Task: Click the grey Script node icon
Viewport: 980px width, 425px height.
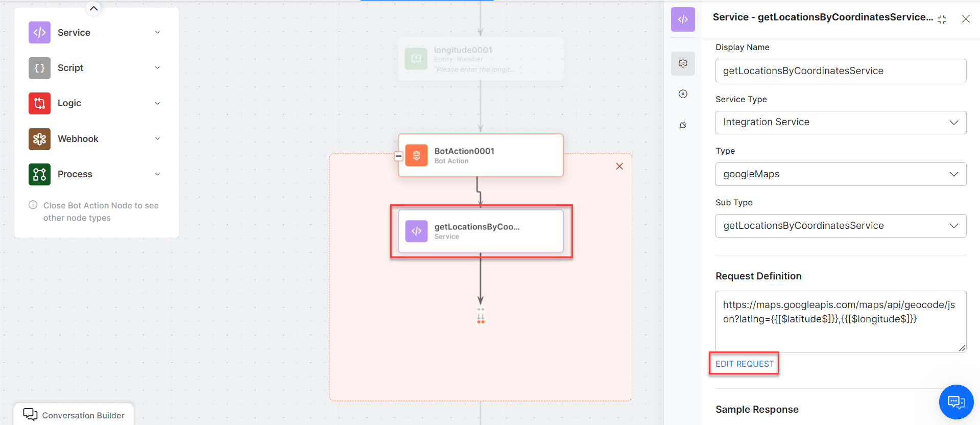Action: tap(39, 68)
